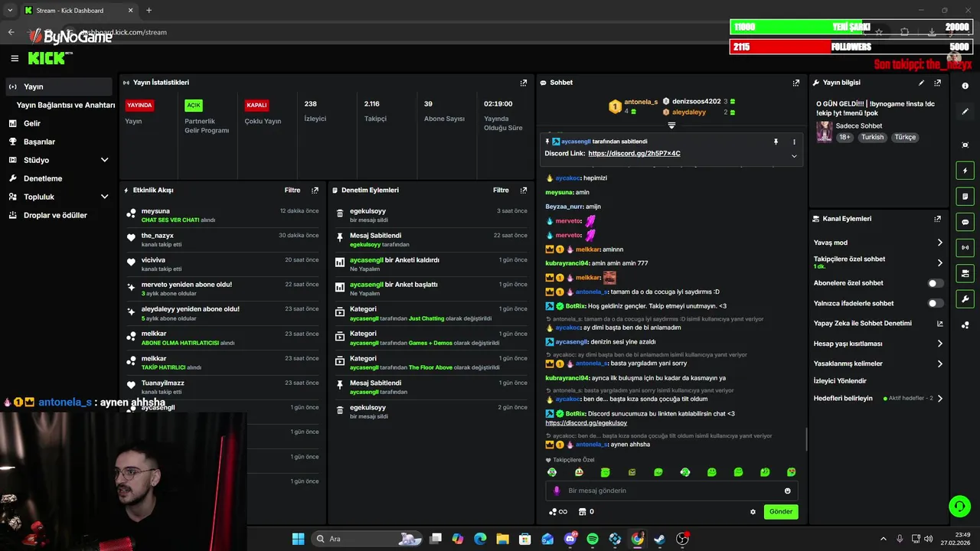
Task: Click the broadcast signal icon in right sidebar
Action: (965, 247)
